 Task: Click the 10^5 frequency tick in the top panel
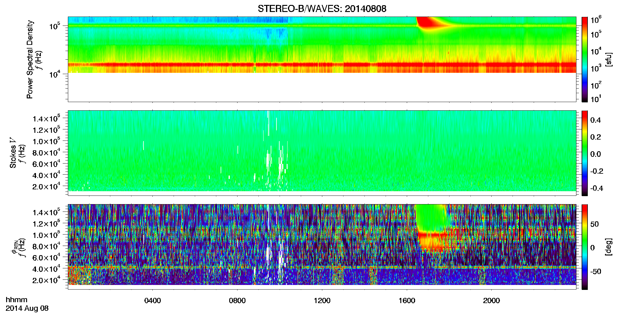point(54,26)
